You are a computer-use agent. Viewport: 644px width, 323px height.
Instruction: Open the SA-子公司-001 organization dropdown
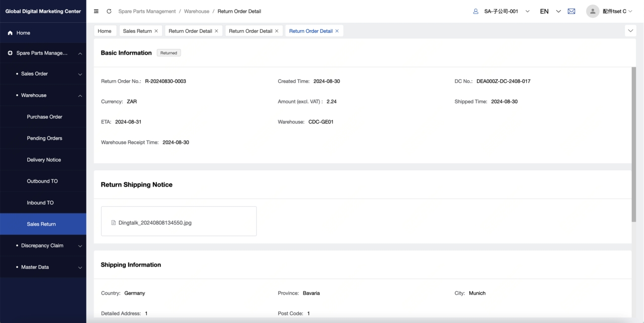[507, 11]
